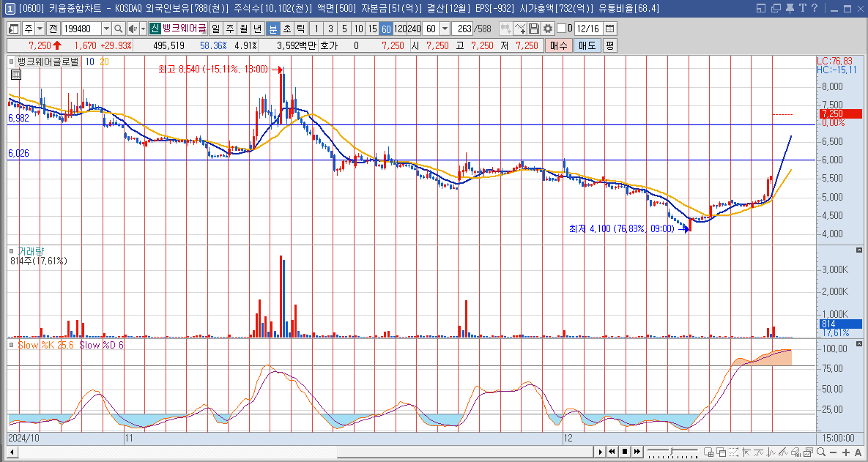Click the dotted range selection icon at bottom
The width and height of the screenshot is (868, 462).
[733, 452]
